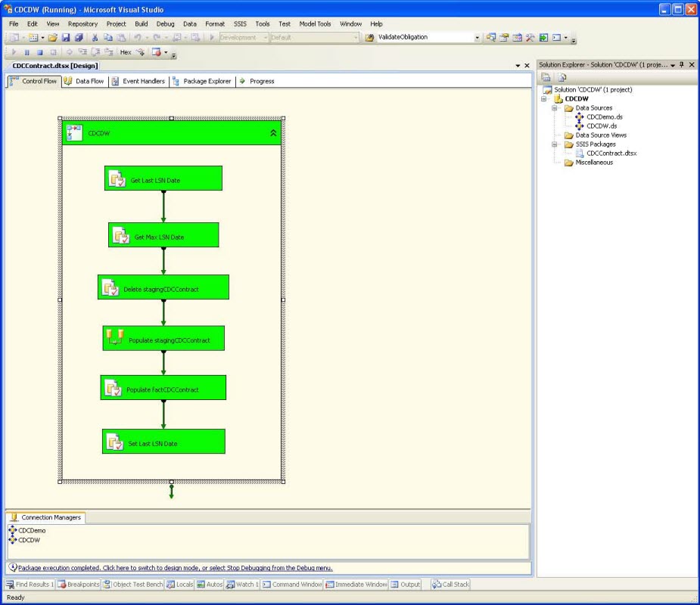Open the Breakpoints panel tab
The height and width of the screenshot is (605, 700).
79,585
